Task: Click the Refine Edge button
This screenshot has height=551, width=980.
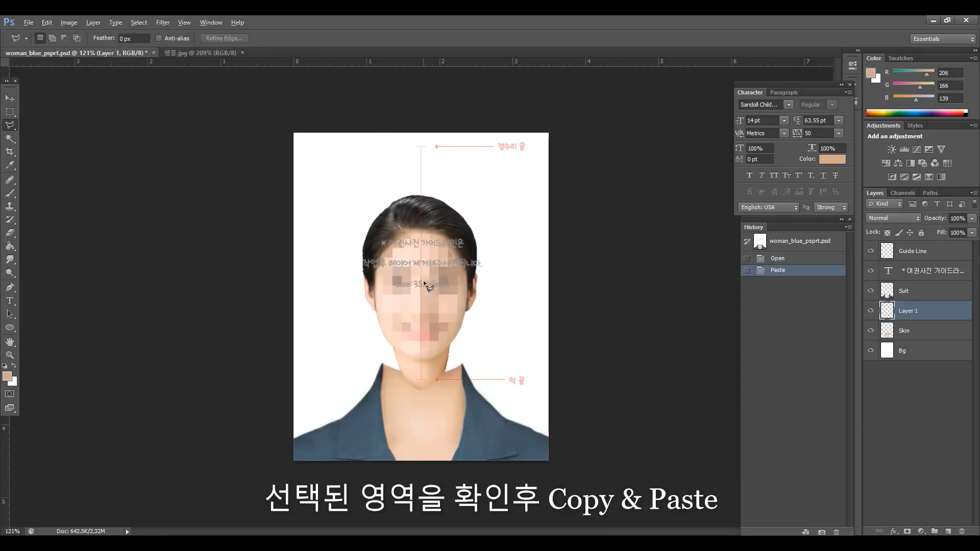Action: 224,38
